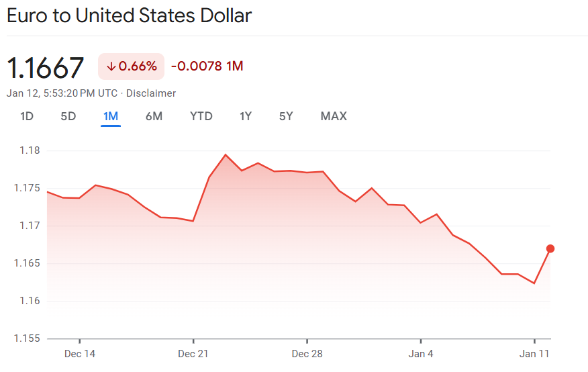Image resolution: width=588 pixels, height=372 pixels.
Task: Open the Disclaimer link
Action: pos(151,93)
